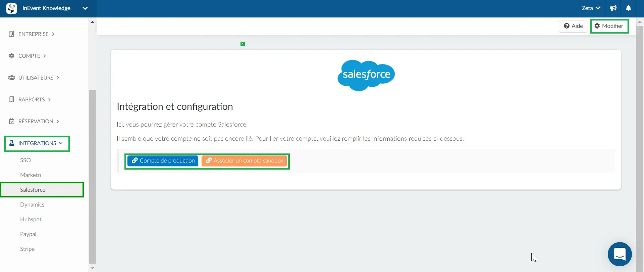Open the Zeta user menu

(x=591, y=8)
